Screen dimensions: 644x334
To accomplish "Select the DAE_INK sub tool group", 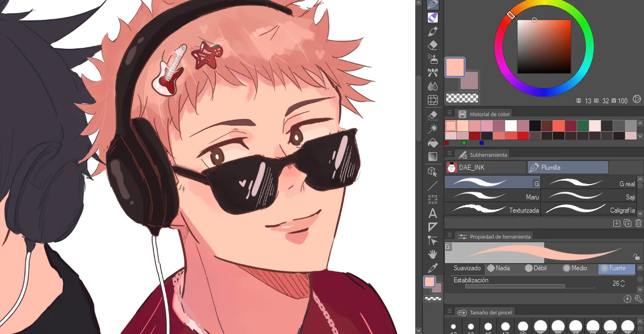I will point(485,168).
